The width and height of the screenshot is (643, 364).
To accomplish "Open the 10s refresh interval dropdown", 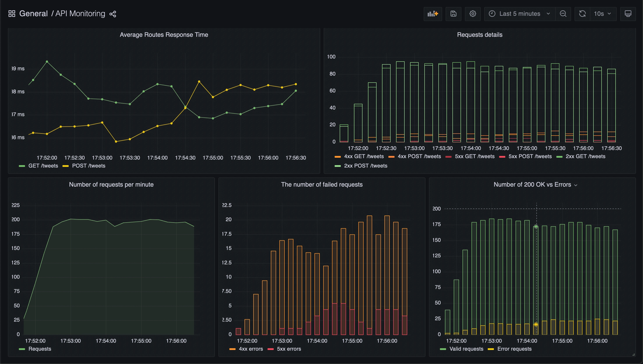I will click(603, 14).
